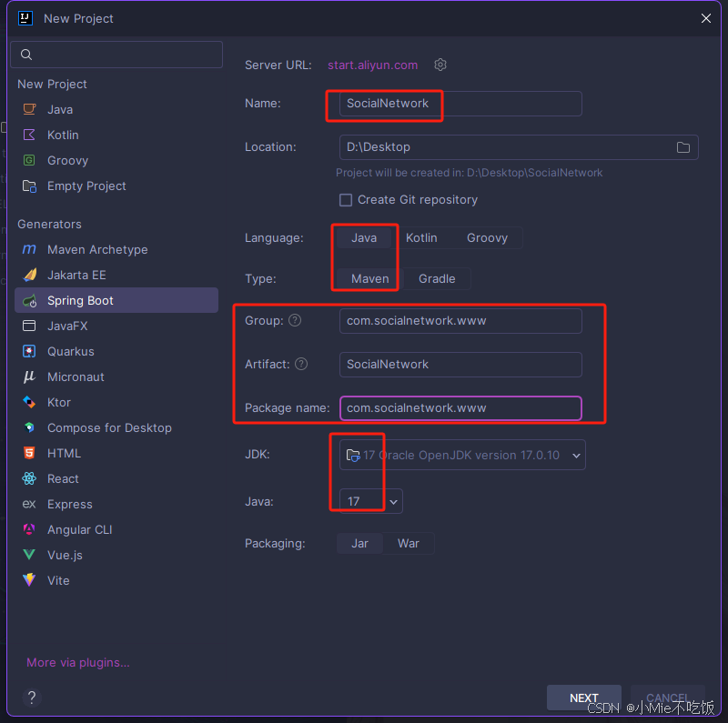Click the Spring Boot leaf icon
This screenshot has width=728, height=723.
click(x=30, y=301)
